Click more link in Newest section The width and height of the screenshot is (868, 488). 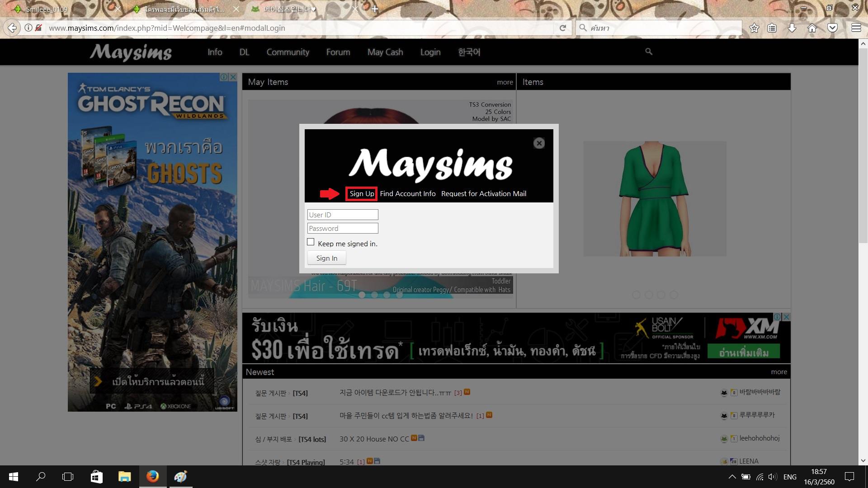[x=779, y=372]
